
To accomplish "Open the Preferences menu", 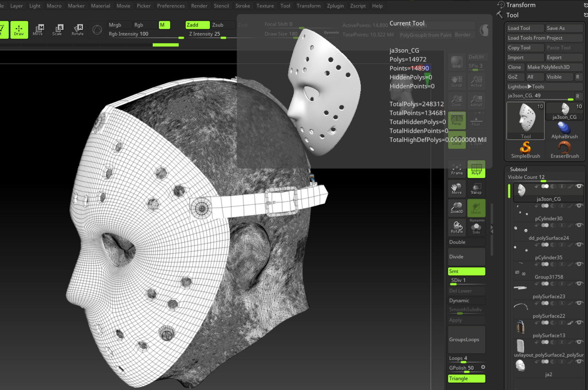I will click(x=171, y=6).
